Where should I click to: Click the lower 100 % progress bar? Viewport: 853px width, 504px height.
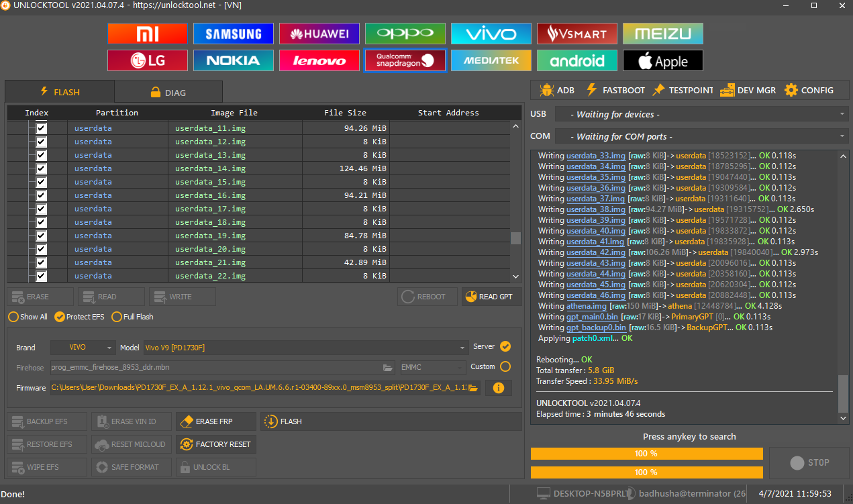pos(646,472)
